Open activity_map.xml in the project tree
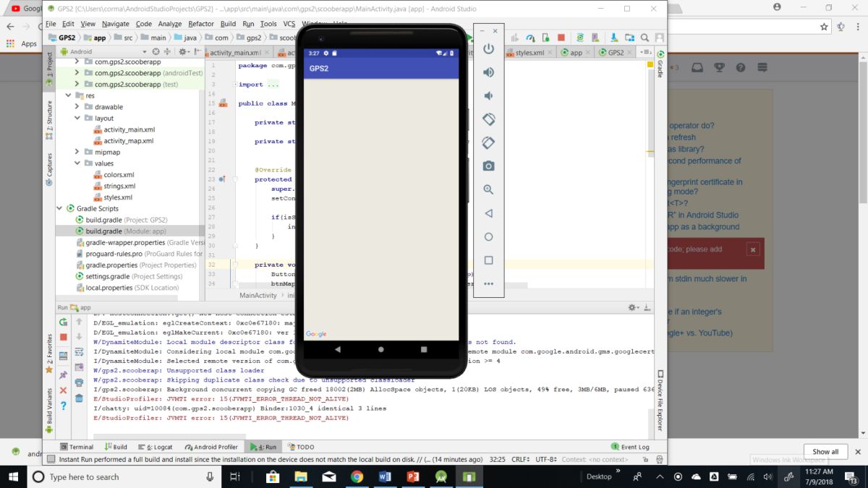Viewport: 868px width, 488px height. 128,141
